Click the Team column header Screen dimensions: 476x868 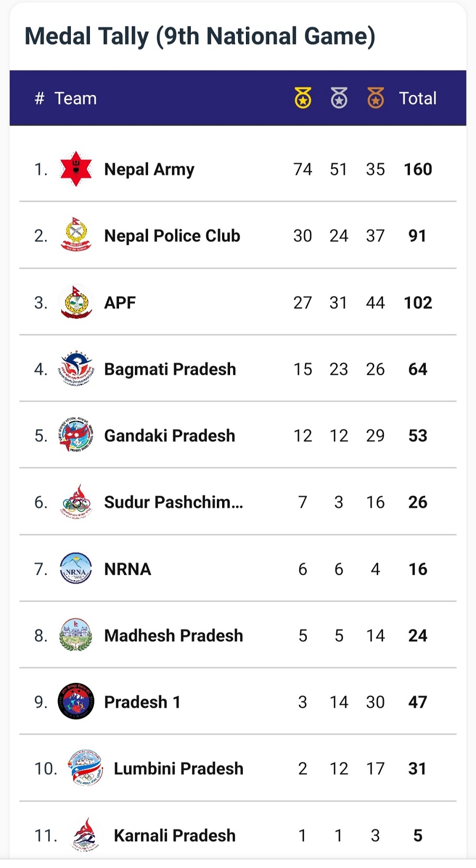(76, 98)
